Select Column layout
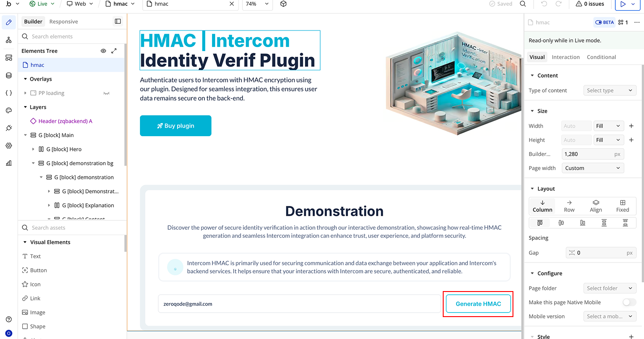Image resolution: width=644 pixels, height=339 pixels. point(542,206)
